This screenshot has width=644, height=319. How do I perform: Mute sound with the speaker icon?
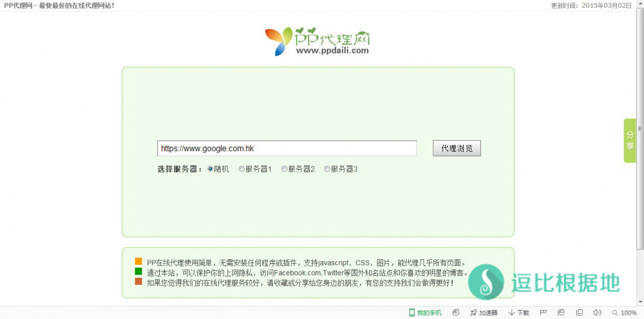pos(596,313)
